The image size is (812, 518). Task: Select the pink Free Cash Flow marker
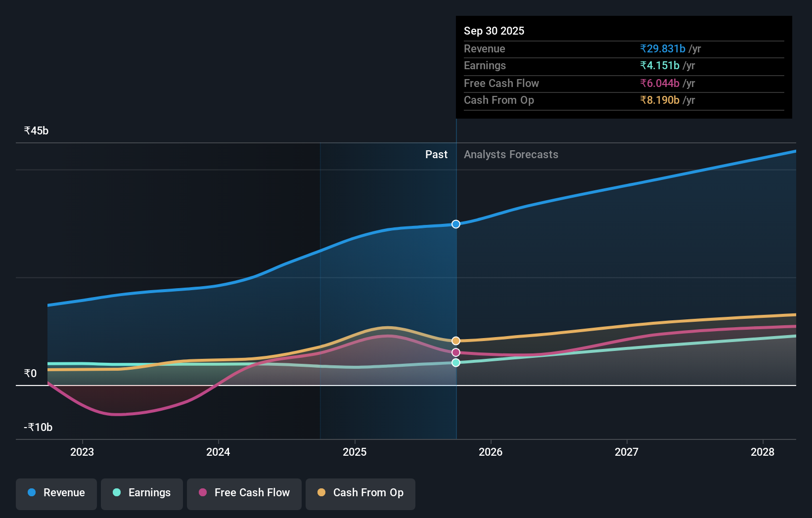455,352
